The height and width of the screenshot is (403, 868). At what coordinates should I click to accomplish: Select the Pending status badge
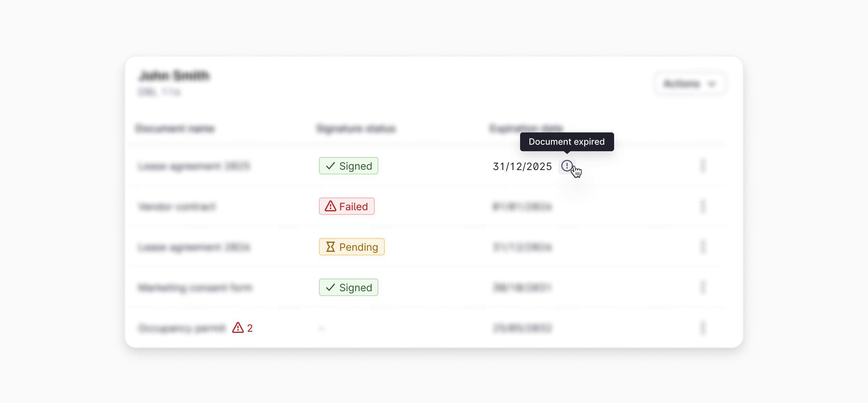pyautogui.click(x=351, y=247)
